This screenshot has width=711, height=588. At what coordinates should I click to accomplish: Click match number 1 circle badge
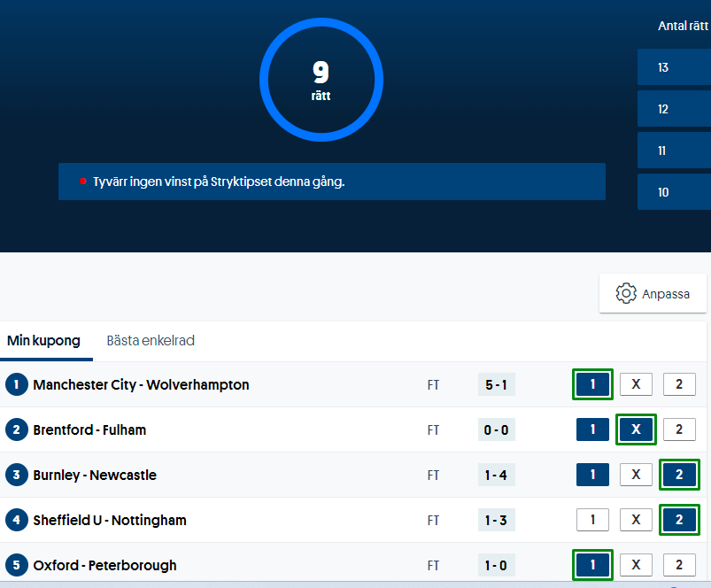(x=16, y=384)
